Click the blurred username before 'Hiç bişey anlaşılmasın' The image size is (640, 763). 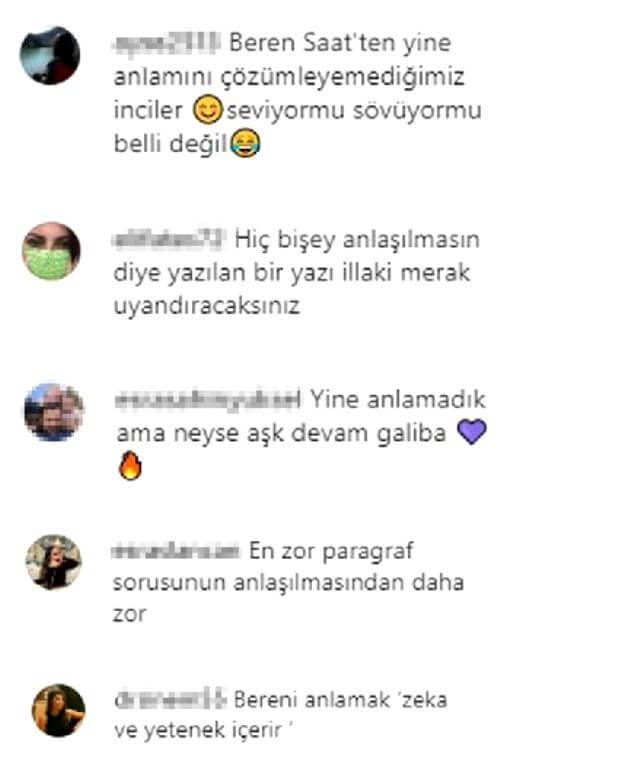click(x=169, y=239)
